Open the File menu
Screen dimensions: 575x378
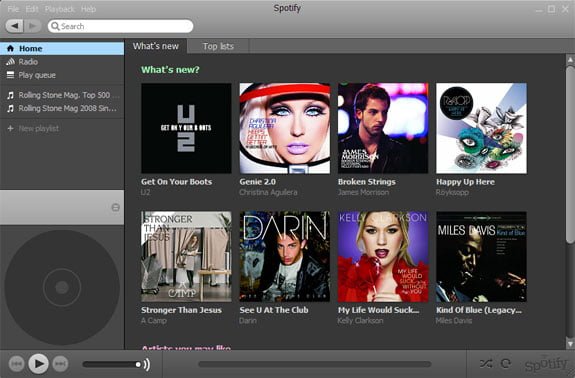pyautogui.click(x=13, y=9)
